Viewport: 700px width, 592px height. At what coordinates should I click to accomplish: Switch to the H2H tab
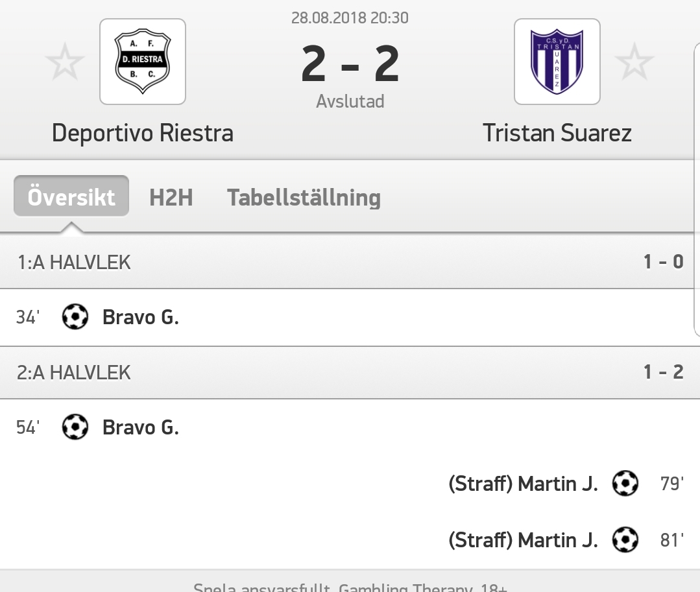[x=171, y=197]
